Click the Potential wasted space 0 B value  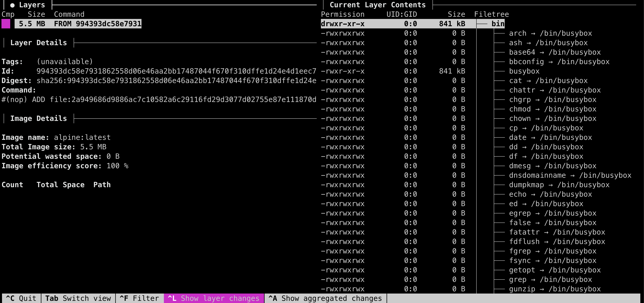pos(113,156)
